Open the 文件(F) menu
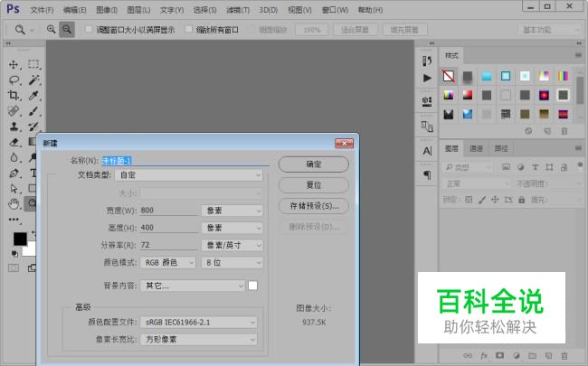Viewport: 588px width, 366px height. tap(42, 10)
